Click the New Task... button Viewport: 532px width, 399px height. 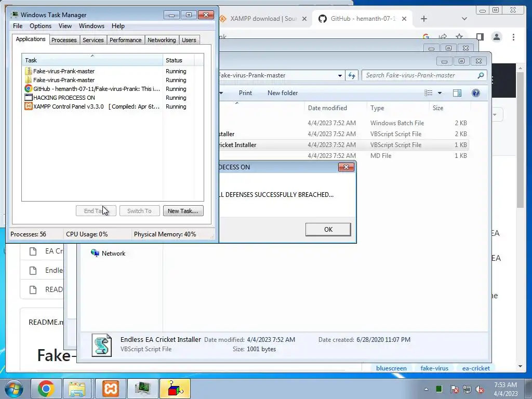tap(183, 211)
